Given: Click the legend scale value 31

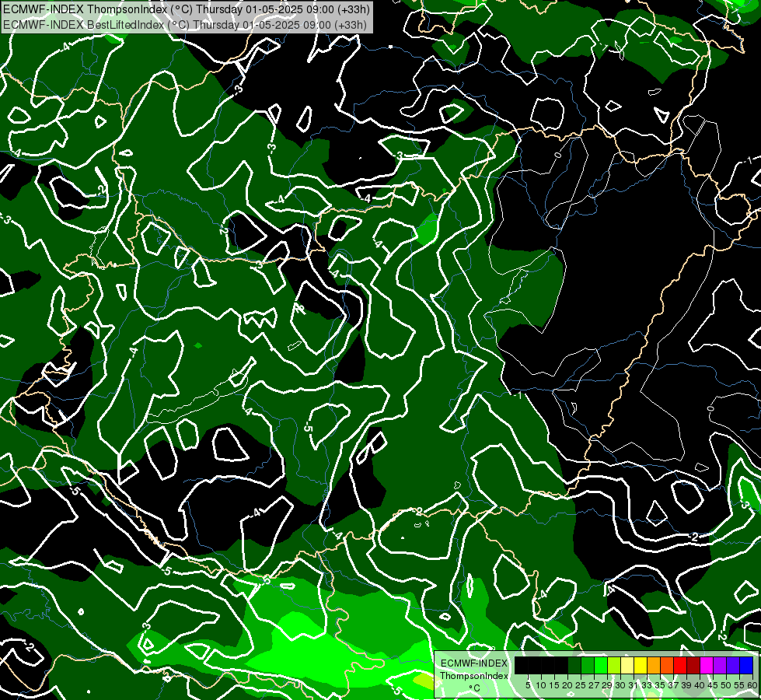Looking at the screenshot, I should tap(634, 685).
